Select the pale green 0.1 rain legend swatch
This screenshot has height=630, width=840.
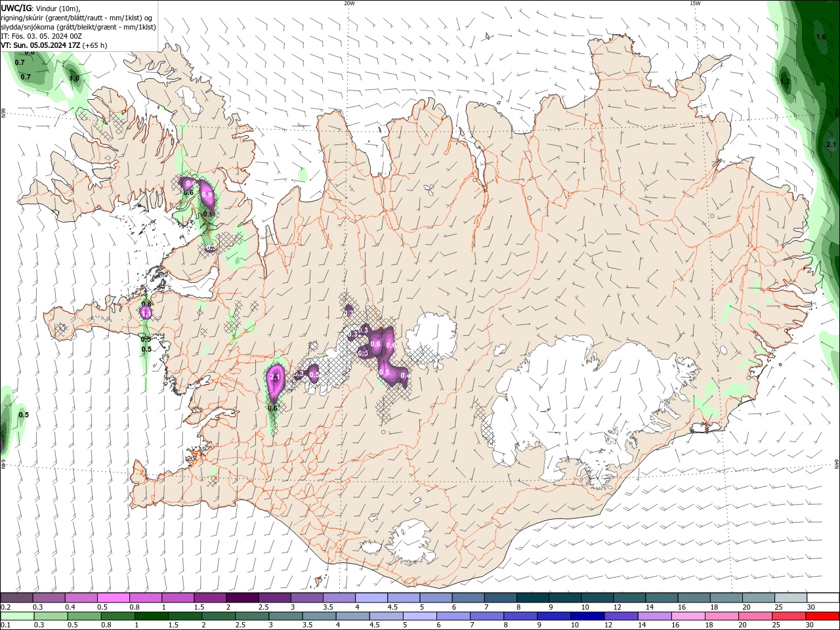click(16, 616)
